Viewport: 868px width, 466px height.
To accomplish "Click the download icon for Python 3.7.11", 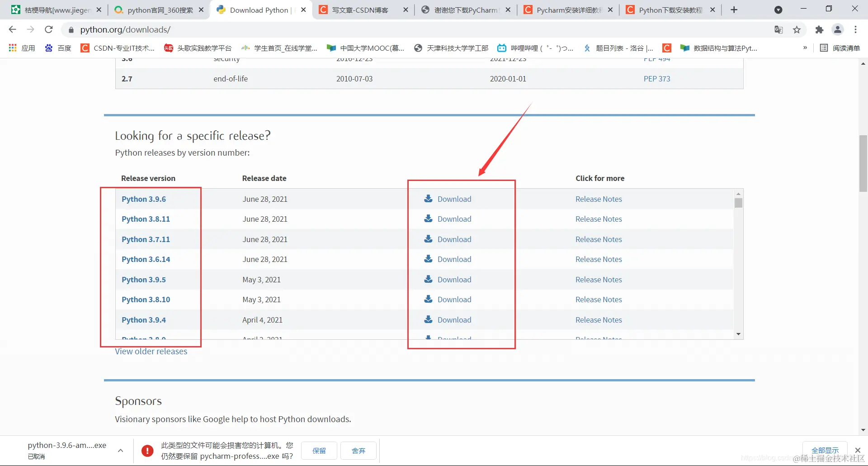I will (428, 239).
